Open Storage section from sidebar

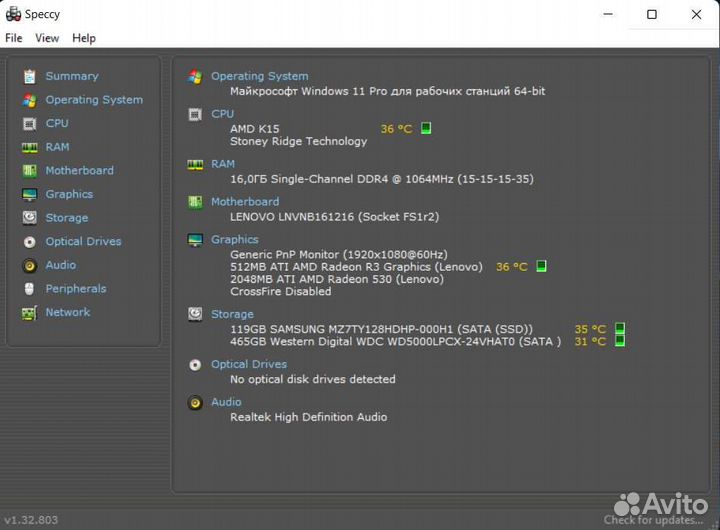tap(67, 218)
